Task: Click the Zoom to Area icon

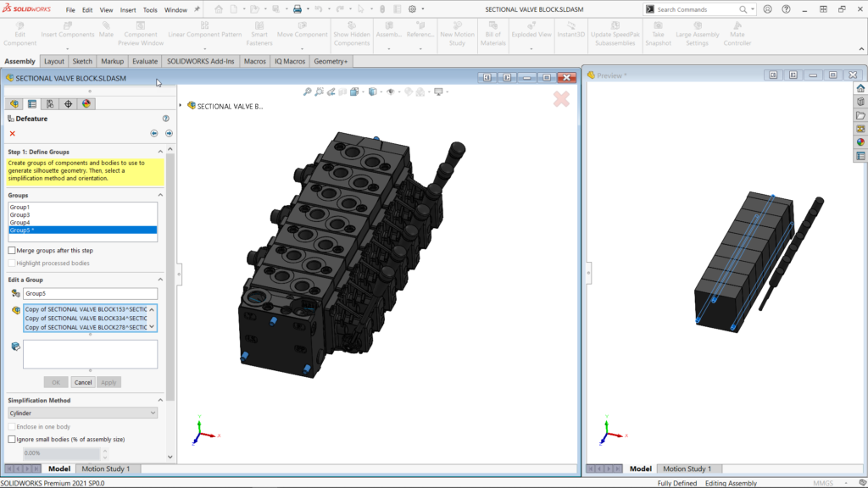Action: tap(320, 91)
